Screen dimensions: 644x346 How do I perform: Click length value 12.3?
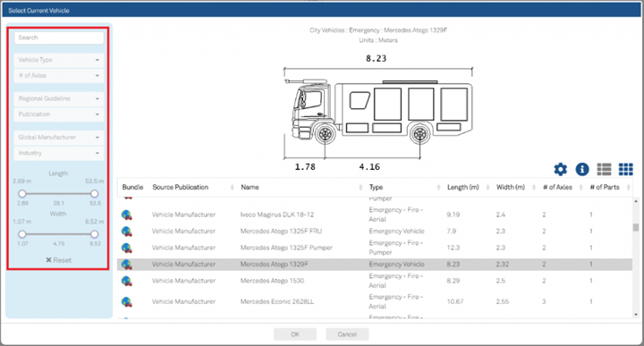tap(453, 248)
